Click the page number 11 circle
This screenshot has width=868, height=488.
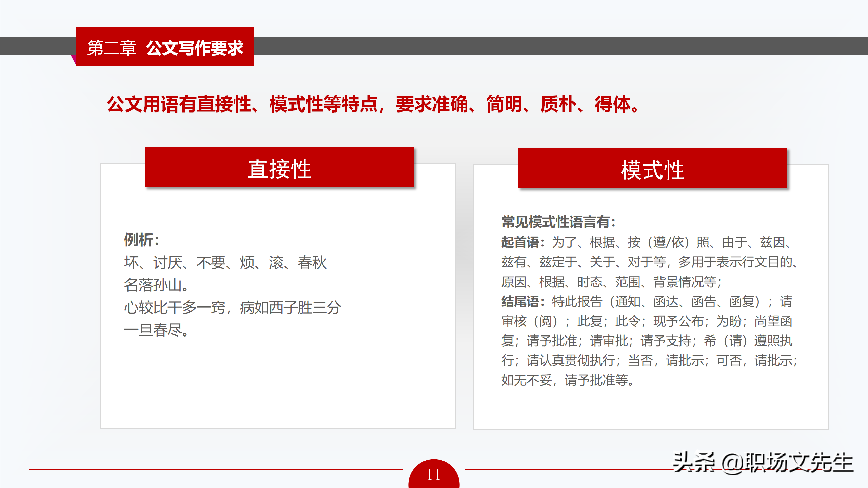coord(434,474)
